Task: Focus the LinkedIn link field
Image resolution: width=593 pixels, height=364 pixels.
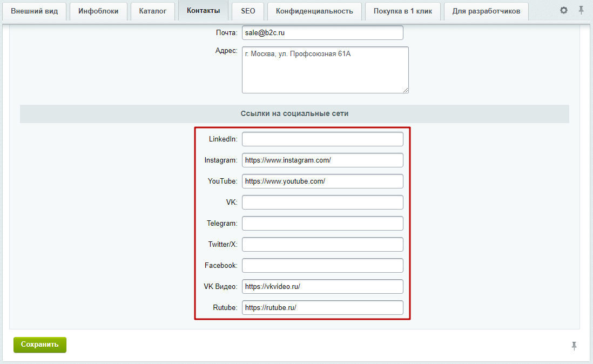Action: pyautogui.click(x=322, y=139)
